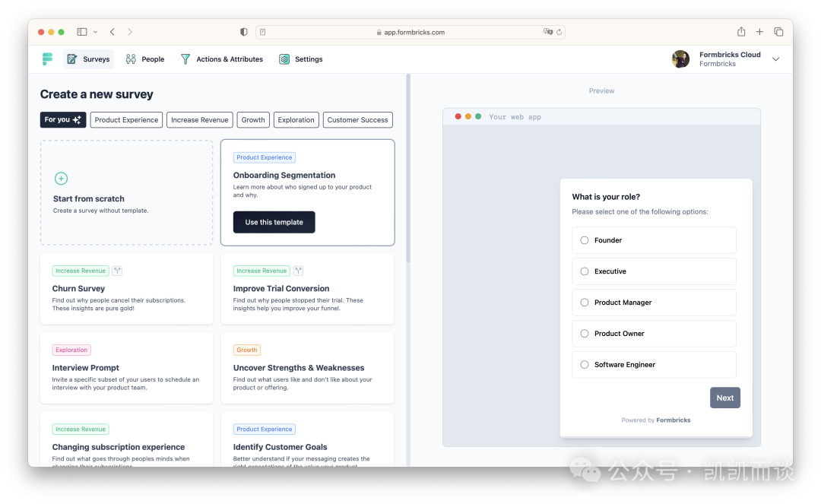Click Use this template button
Screen dimensions: 821x504
274,223
